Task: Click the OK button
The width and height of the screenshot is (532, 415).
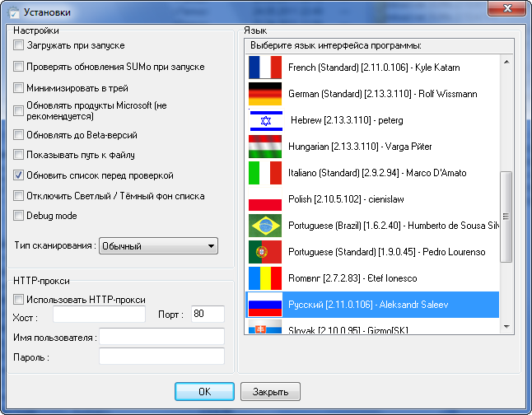Action: pyautogui.click(x=204, y=392)
